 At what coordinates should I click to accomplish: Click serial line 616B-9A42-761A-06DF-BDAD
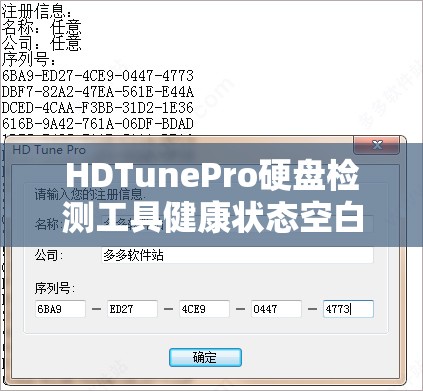click(x=98, y=124)
